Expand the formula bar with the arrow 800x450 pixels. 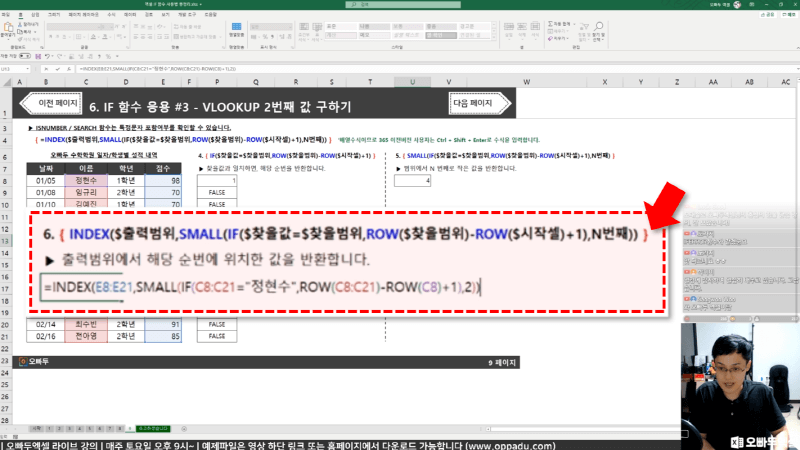click(796, 69)
